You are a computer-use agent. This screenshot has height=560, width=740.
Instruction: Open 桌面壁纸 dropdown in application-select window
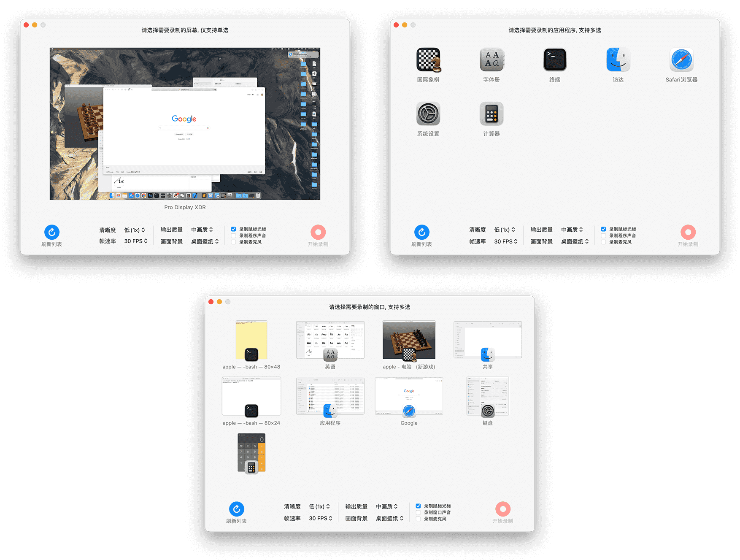(x=575, y=241)
